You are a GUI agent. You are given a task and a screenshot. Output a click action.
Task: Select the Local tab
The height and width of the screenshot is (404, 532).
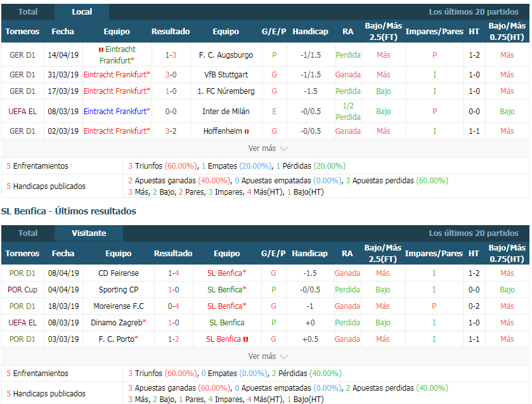coord(82,11)
